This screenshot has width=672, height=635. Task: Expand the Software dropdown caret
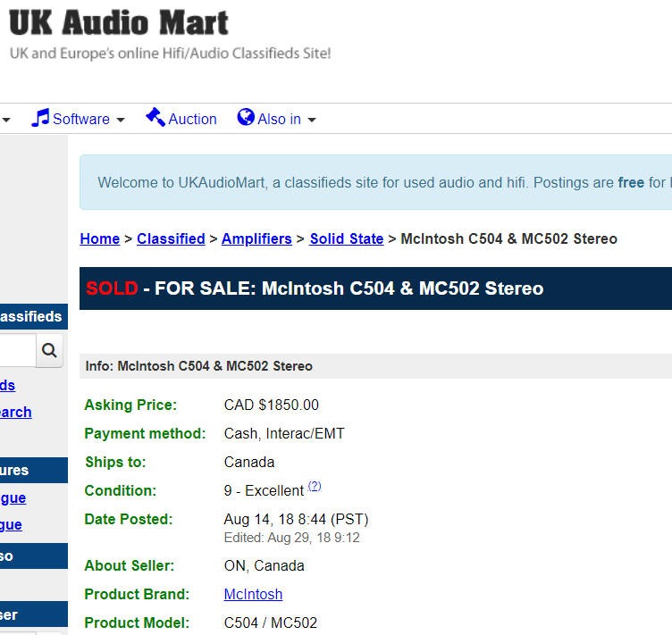[x=121, y=120]
